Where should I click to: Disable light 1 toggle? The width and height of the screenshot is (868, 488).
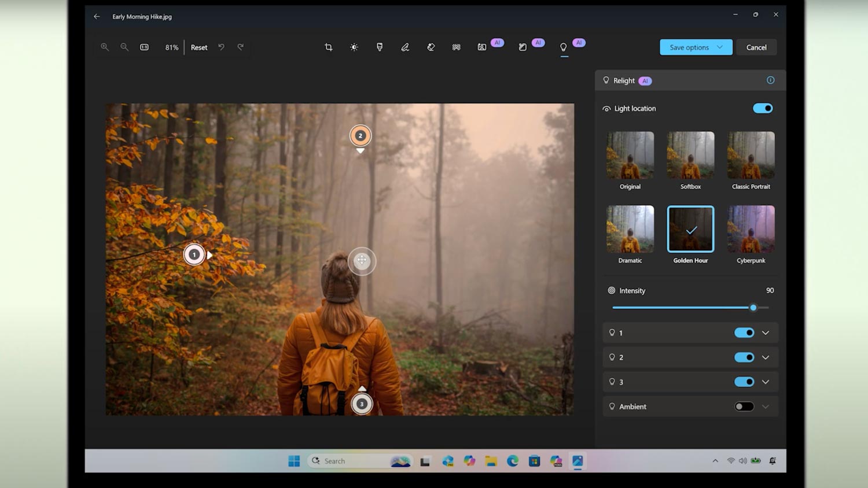point(744,332)
